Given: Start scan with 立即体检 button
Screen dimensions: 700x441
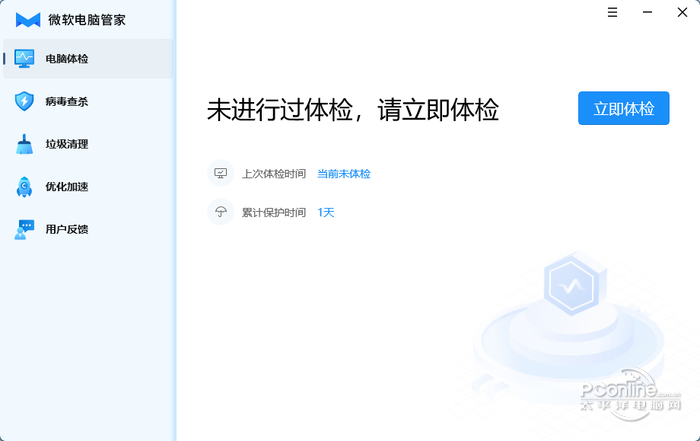Looking at the screenshot, I should [624, 108].
